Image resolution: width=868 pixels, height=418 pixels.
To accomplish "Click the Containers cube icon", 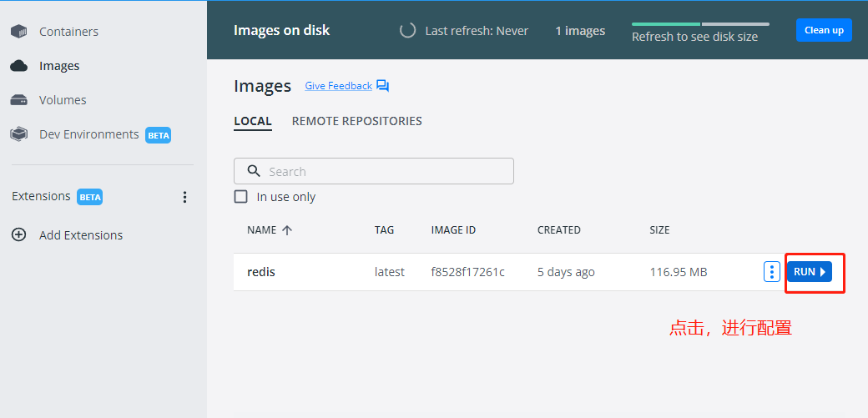I will (19, 32).
